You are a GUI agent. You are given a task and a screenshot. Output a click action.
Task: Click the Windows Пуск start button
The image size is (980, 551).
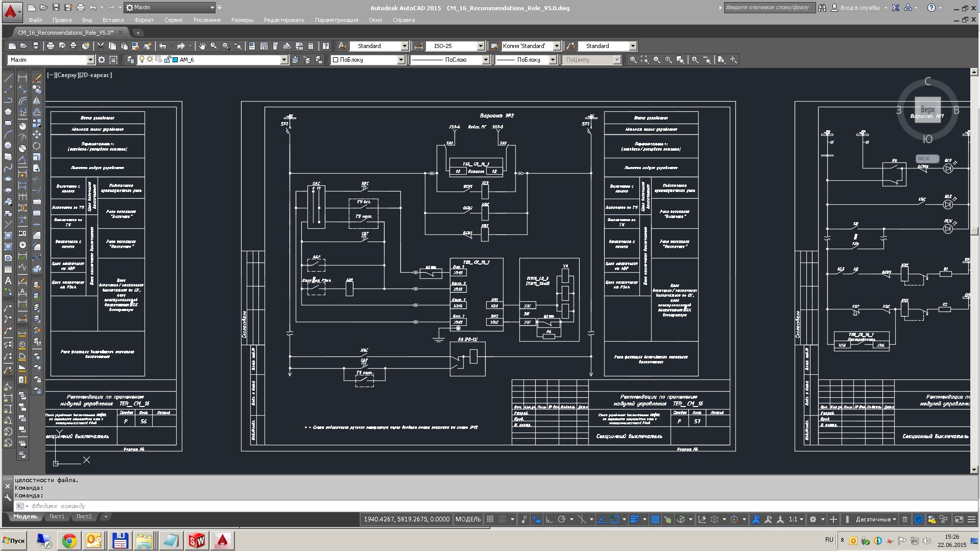click(14, 540)
